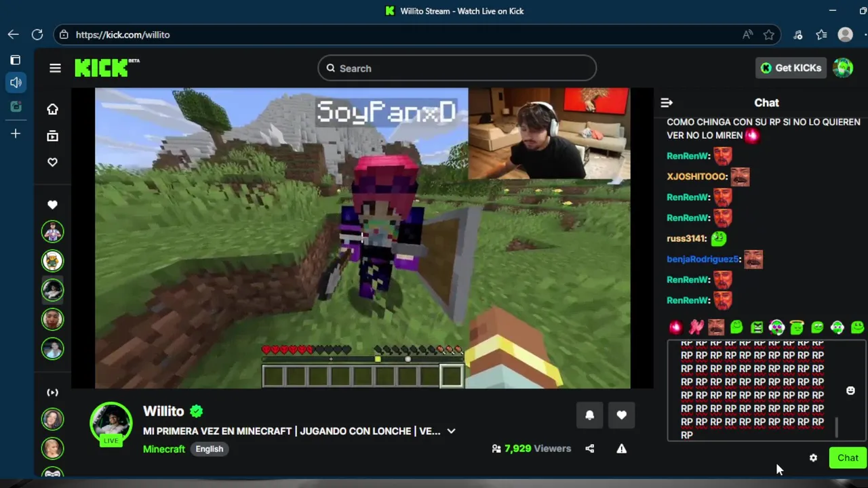
Task: Open browser tab actions icon in vertical sidebar
Action: tap(16, 60)
